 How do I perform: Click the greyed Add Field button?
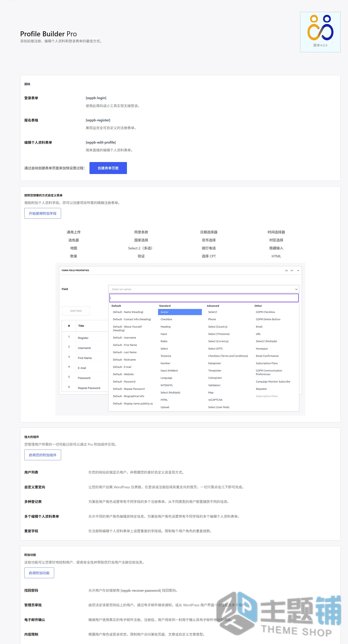75,311
